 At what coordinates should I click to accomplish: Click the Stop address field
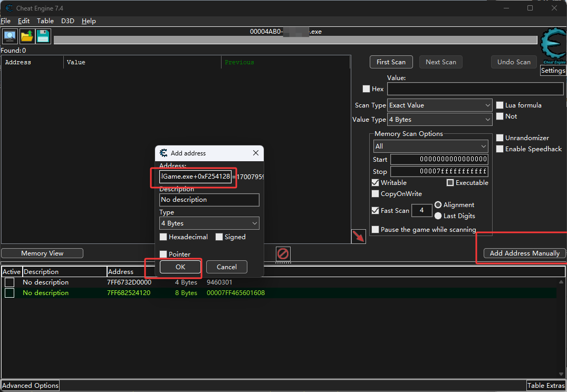[439, 171]
